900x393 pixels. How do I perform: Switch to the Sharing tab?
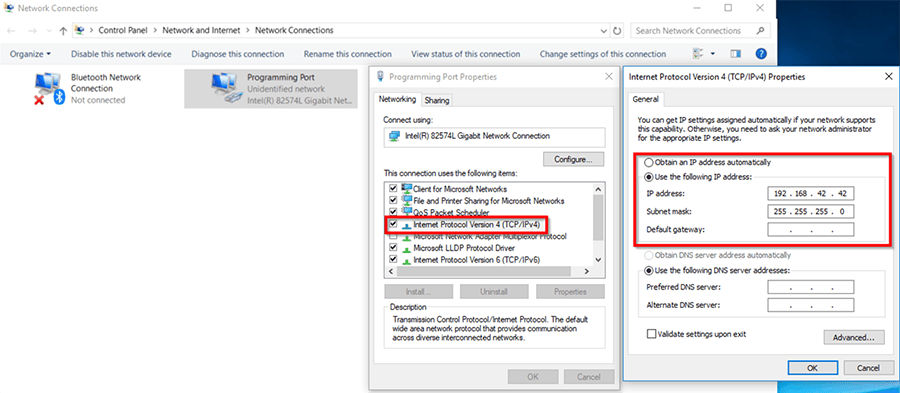(x=436, y=100)
